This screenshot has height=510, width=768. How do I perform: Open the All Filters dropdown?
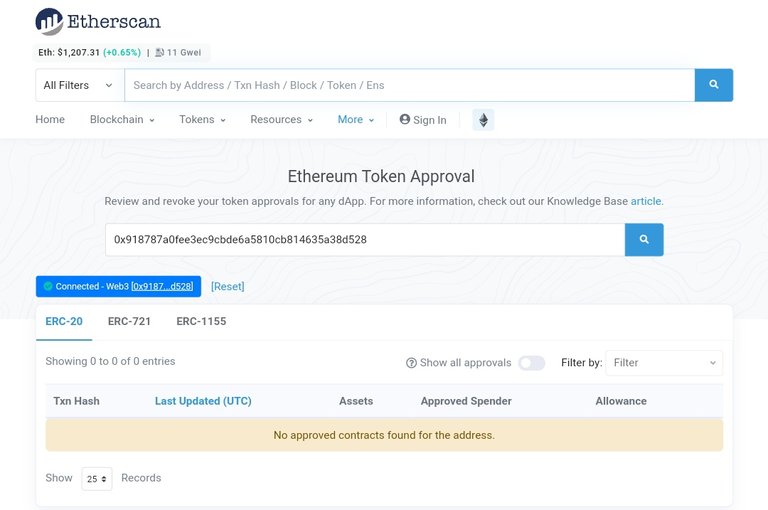tap(80, 85)
